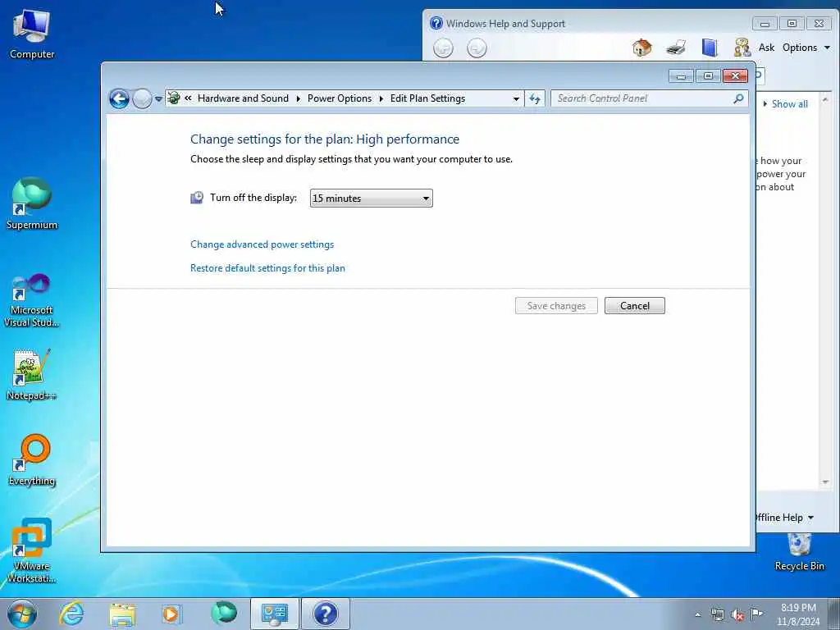Open Windows Media Player from taskbar
The image size is (840, 630).
pos(172,614)
